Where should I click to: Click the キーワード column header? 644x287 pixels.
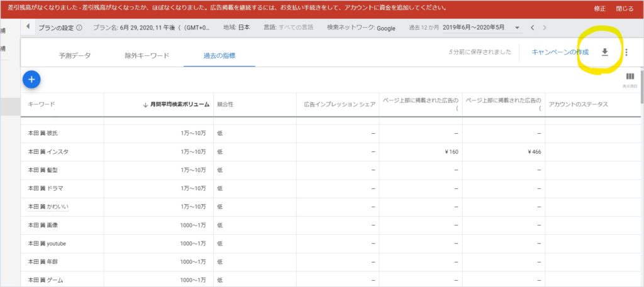tap(41, 104)
